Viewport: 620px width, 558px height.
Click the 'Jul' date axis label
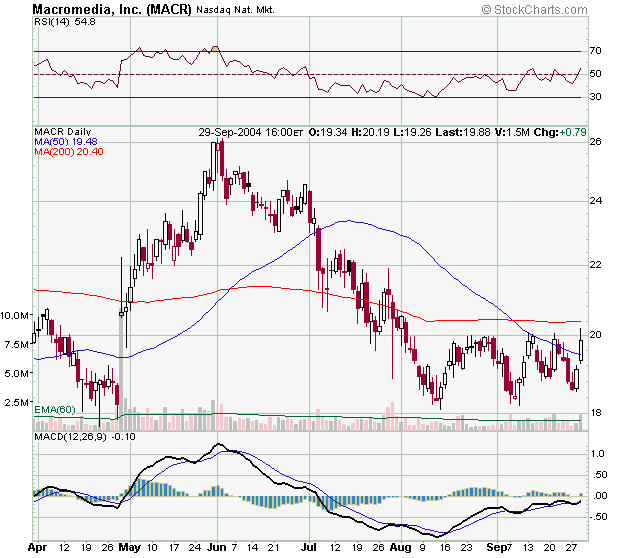[309, 548]
